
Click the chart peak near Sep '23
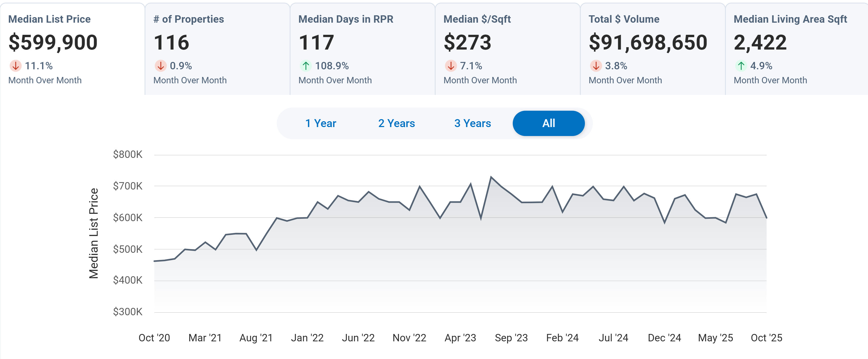[491, 177]
